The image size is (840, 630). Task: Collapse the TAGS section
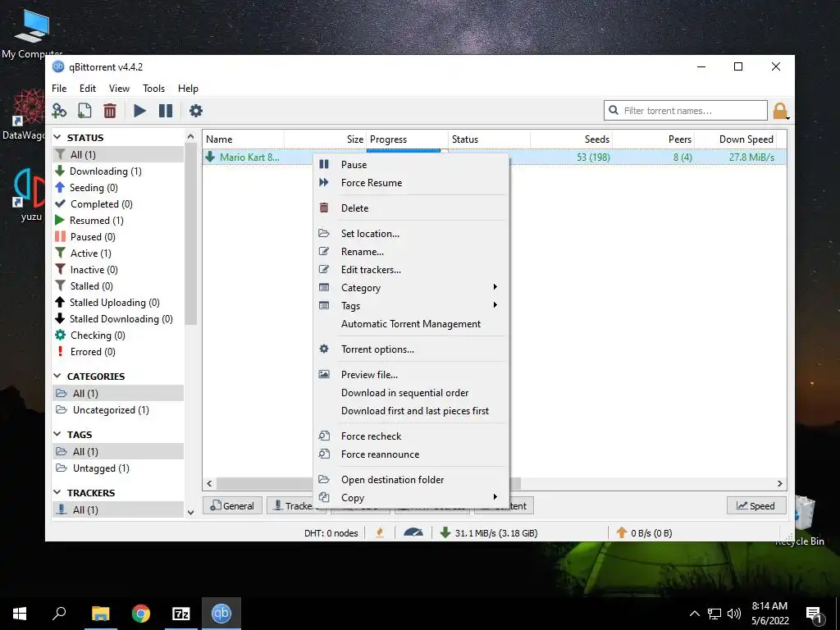pos(57,435)
